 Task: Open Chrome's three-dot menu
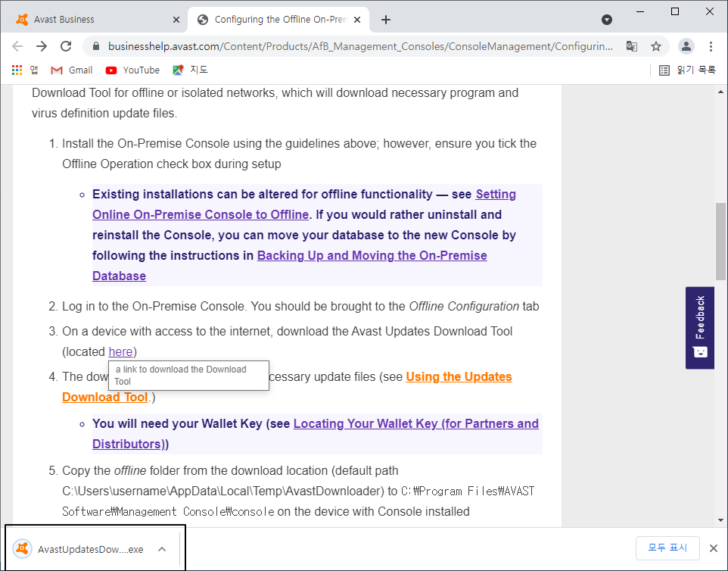[711, 46]
